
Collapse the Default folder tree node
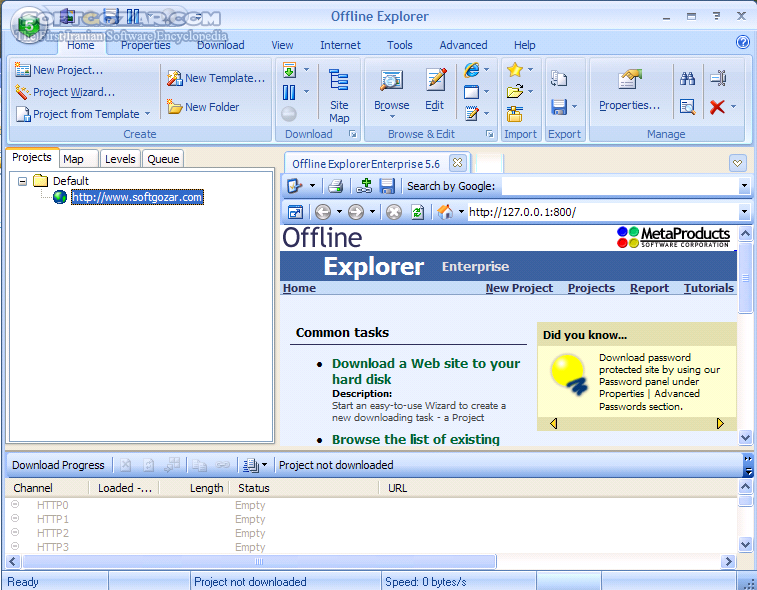coord(22,182)
